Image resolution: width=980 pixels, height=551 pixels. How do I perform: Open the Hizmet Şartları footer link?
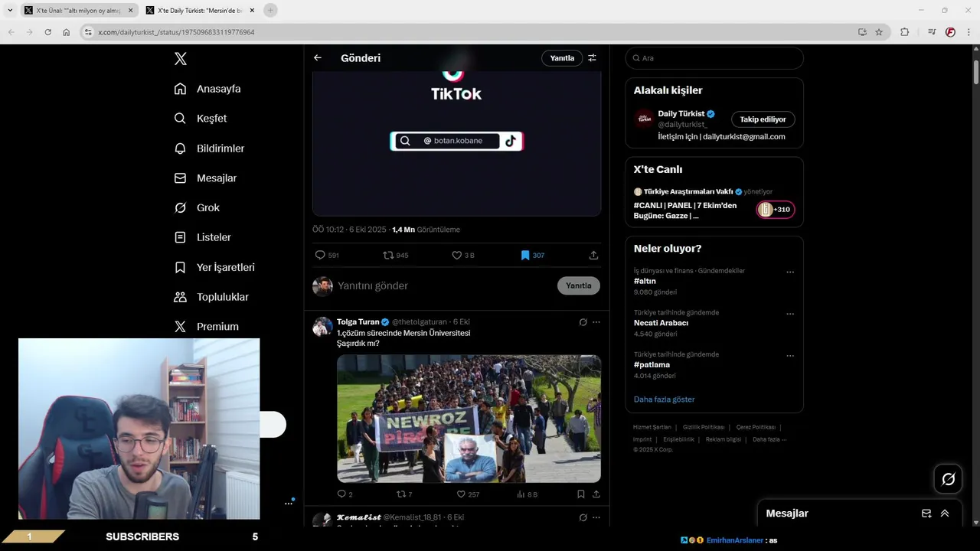tap(652, 427)
